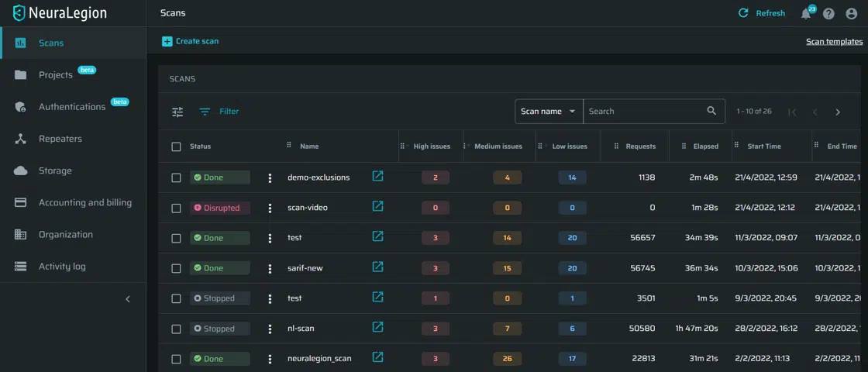Open actions menu for test scan with 34m 39s elapsed
Viewport: 868px width, 372px height.
[270, 238]
